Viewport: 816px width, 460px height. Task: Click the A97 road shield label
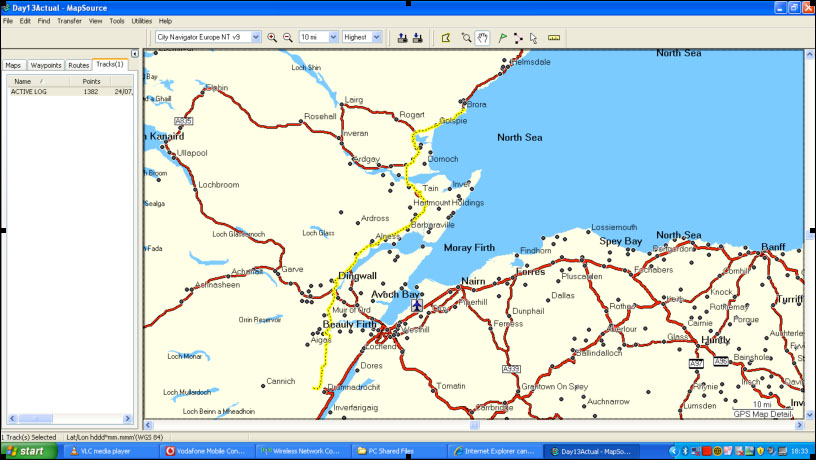coord(696,363)
